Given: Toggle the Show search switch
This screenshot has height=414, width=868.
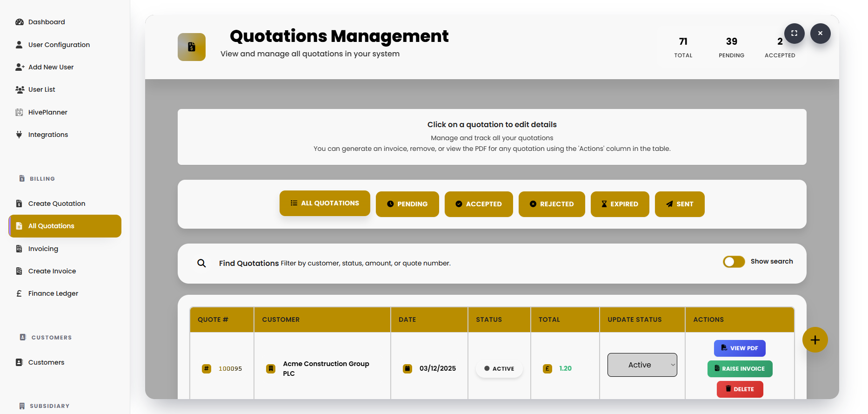Looking at the screenshot, I should pos(734,262).
